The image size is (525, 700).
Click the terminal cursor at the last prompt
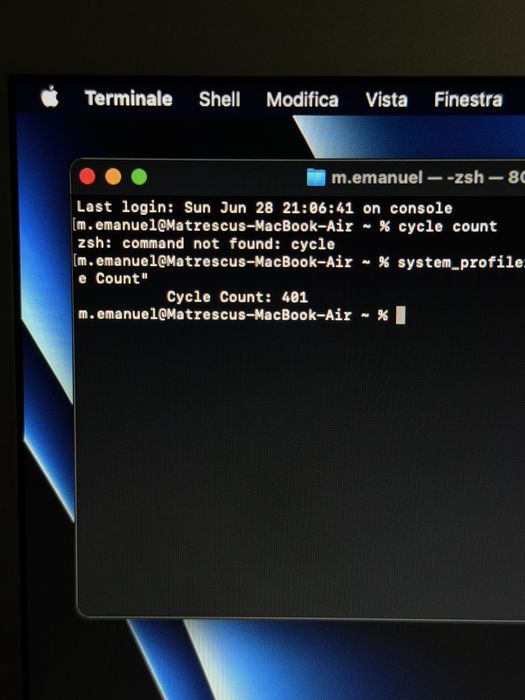coord(400,315)
